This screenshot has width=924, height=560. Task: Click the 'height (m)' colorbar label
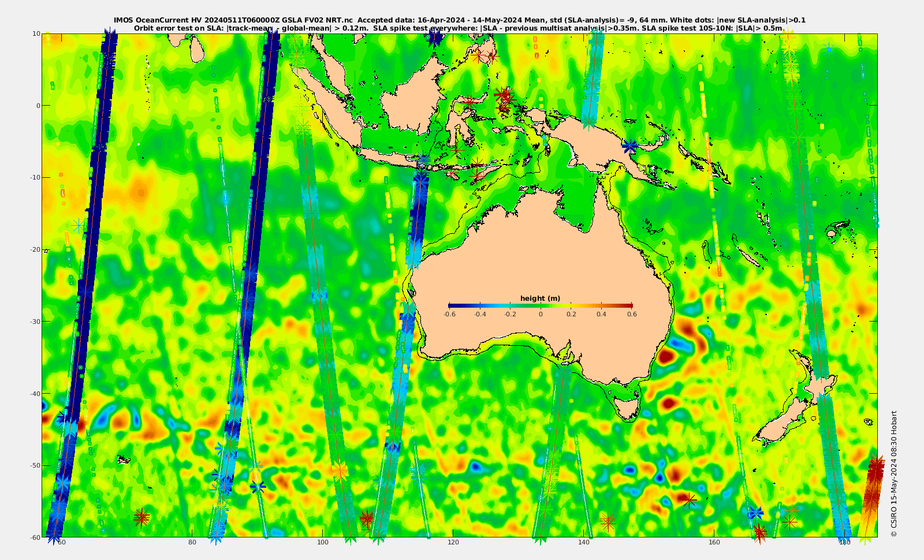pos(541,298)
